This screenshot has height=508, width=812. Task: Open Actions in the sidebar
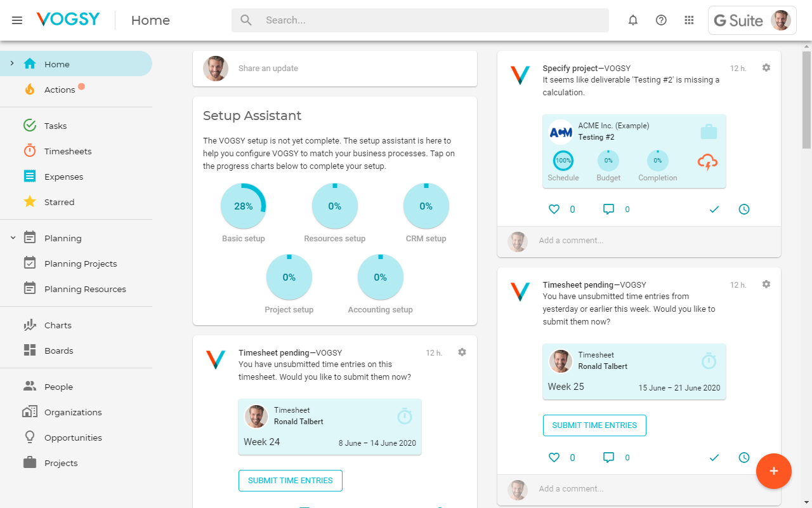click(x=76, y=90)
